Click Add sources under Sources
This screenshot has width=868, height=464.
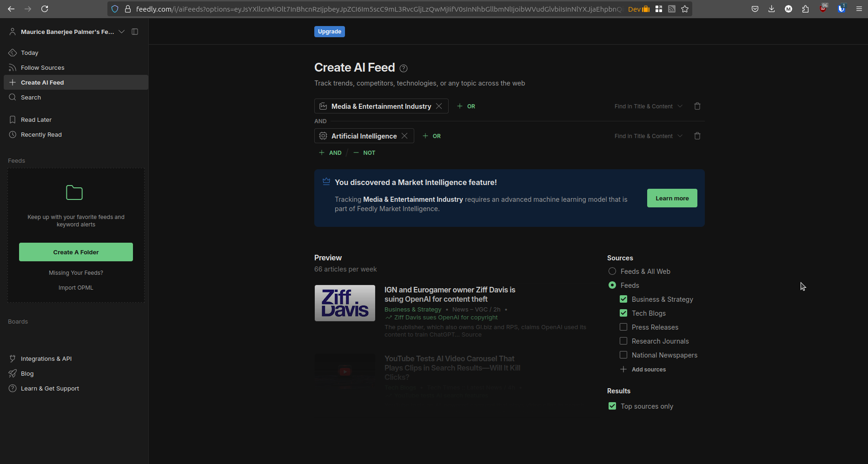tap(643, 369)
